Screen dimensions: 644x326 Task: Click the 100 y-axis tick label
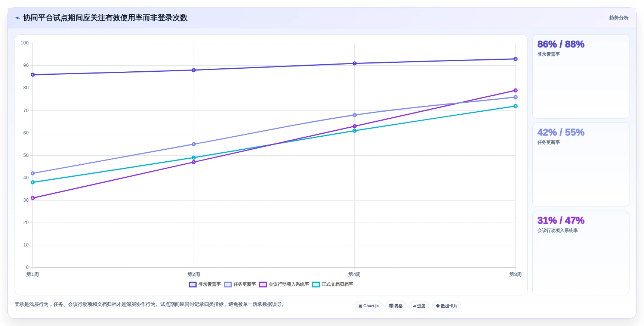click(25, 43)
